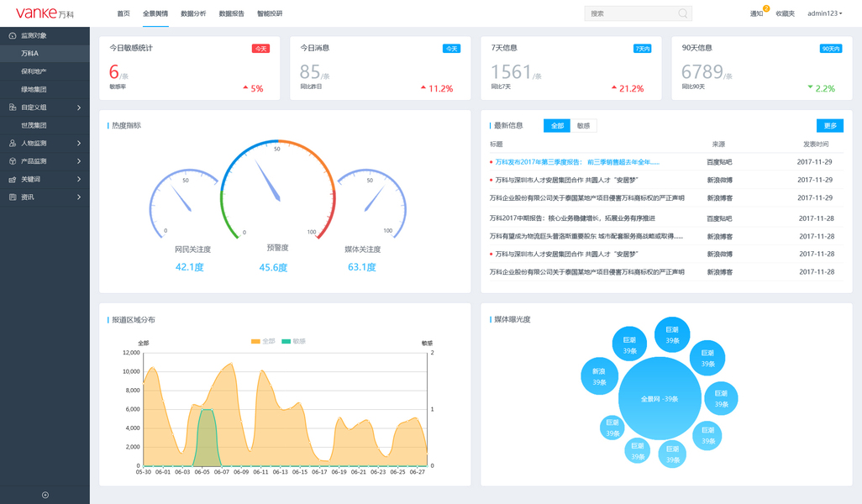The width and height of the screenshot is (862, 504).
Task: Open the 智能投研 top menu item
Action: [x=270, y=13]
